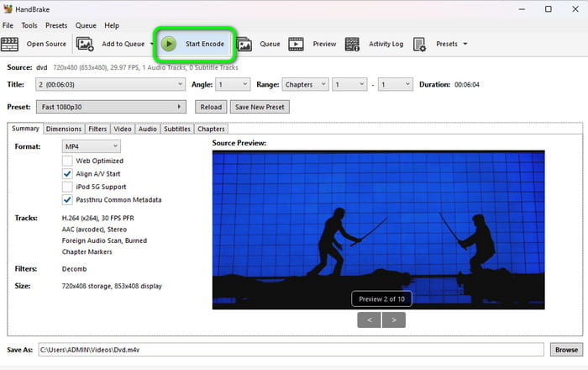The height and width of the screenshot is (370, 588).
Task: Click the Activity Log icon
Action: tap(352, 44)
